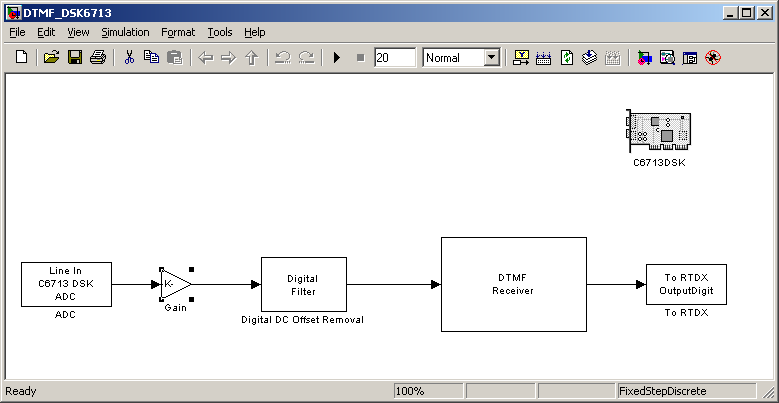Click the New model toolbar icon

click(x=21, y=58)
